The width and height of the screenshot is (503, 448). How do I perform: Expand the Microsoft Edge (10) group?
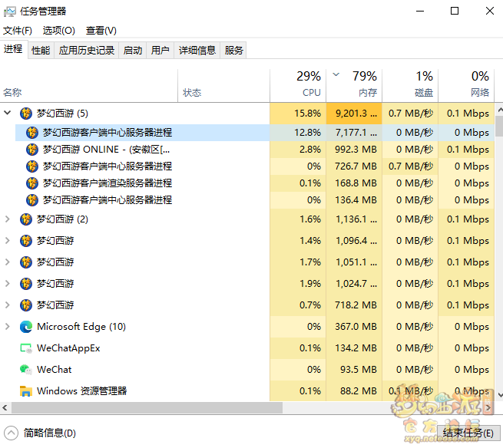point(8,327)
